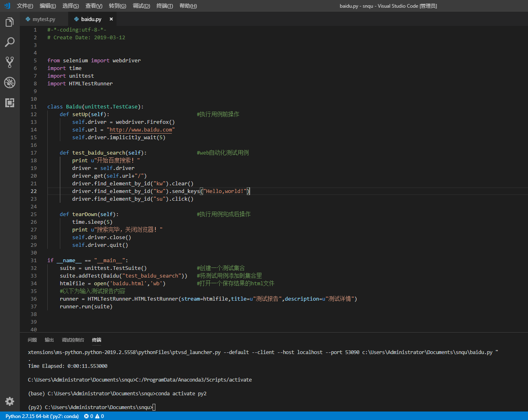Open the 文件(F) menu

coord(25,6)
